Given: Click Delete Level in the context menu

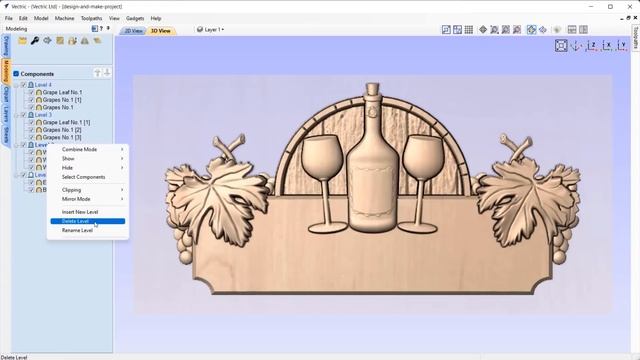Looking at the screenshot, I should (88, 221).
